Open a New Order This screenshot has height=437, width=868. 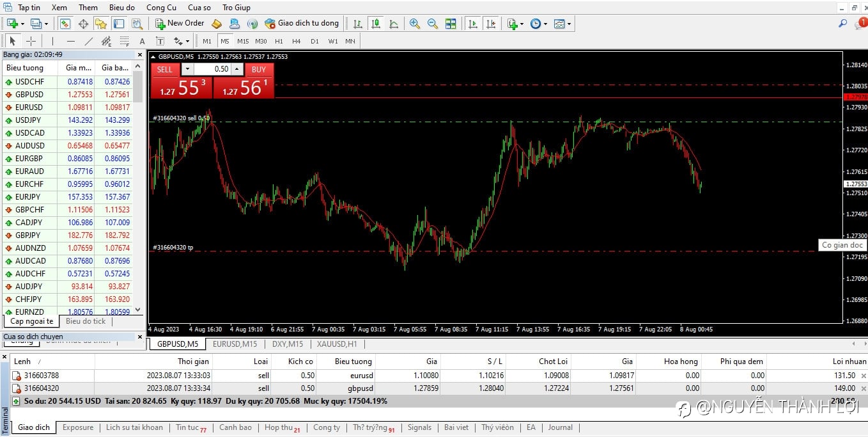[180, 24]
